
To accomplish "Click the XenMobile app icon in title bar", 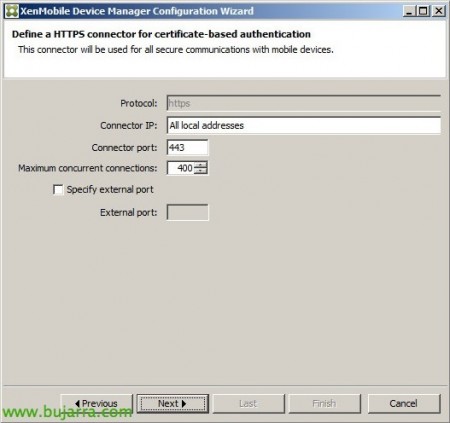I will (x=12, y=11).
